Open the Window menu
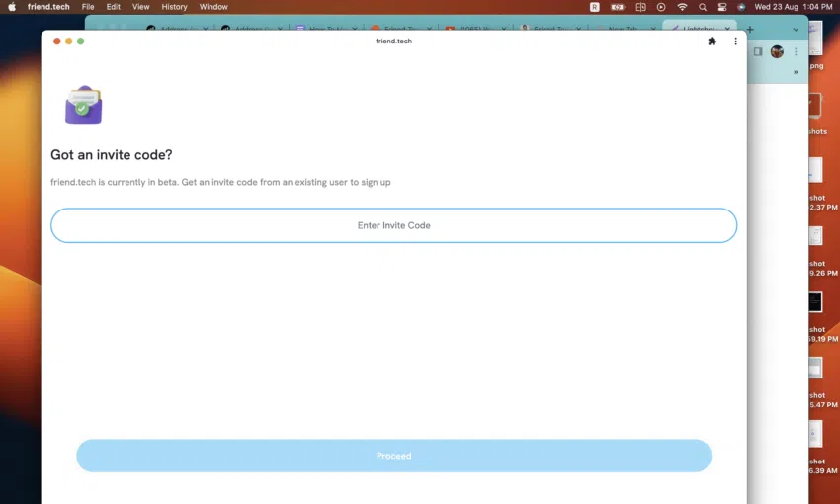840x504 pixels. click(x=213, y=7)
